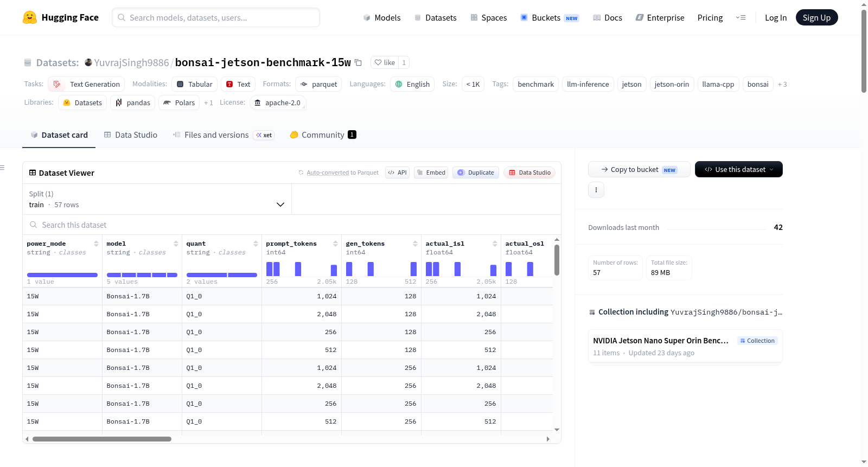
Task: Open the Models menu item
Action: [382, 17]
